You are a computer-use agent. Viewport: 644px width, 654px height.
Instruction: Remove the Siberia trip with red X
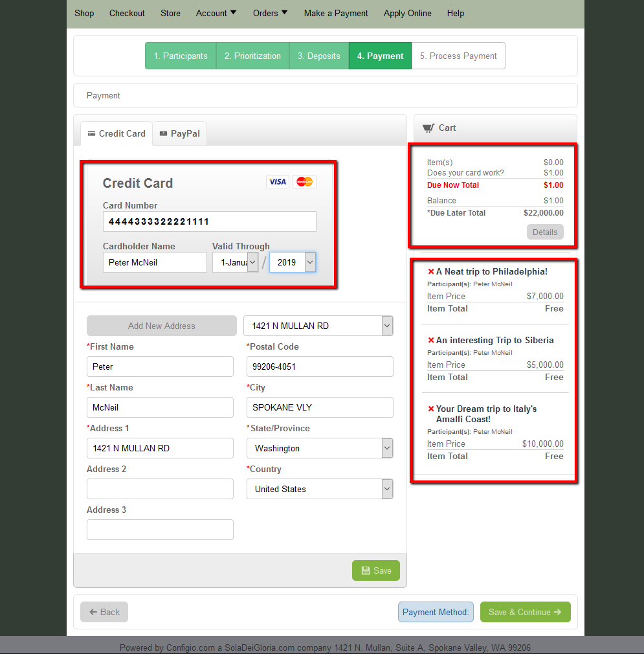click(431, 341)
